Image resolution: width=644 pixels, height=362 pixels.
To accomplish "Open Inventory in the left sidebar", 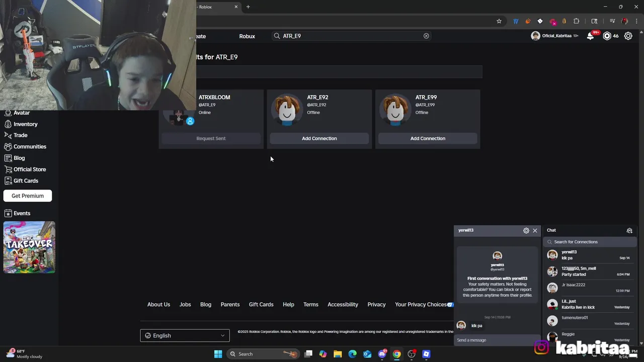I will [x=26, y=124].
